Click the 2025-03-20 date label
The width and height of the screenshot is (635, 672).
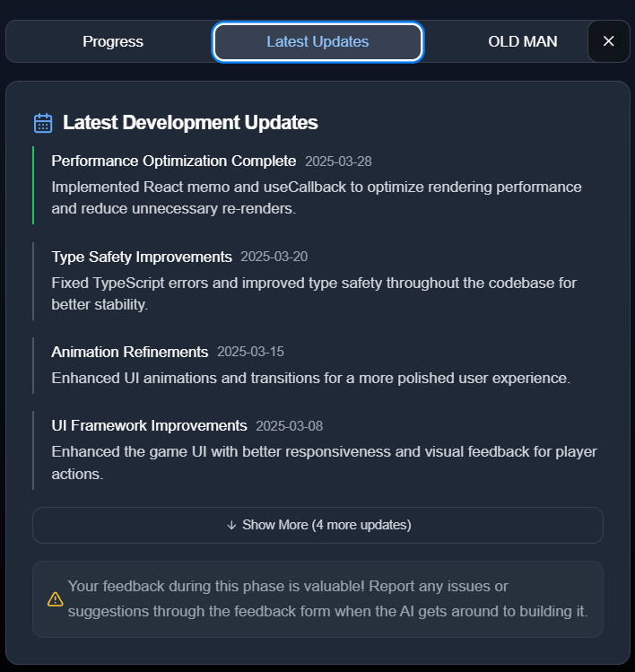[x=274, y=257]
